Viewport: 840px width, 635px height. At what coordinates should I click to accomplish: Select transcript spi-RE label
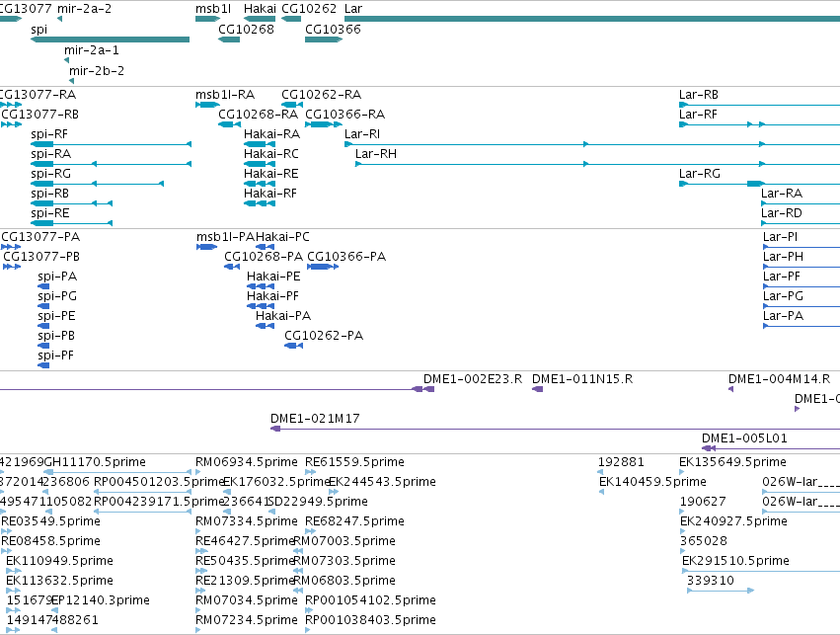pos(50,213)
